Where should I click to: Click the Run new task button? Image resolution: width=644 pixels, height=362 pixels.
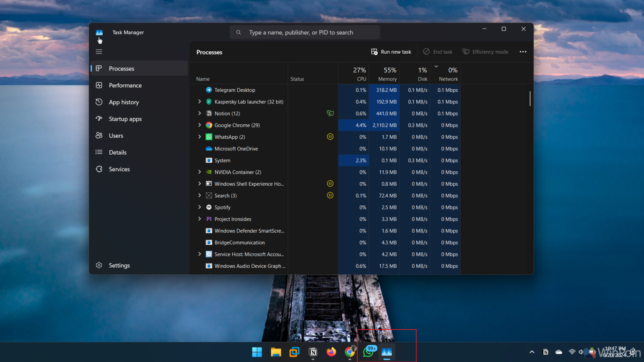[x=391, y=52]
